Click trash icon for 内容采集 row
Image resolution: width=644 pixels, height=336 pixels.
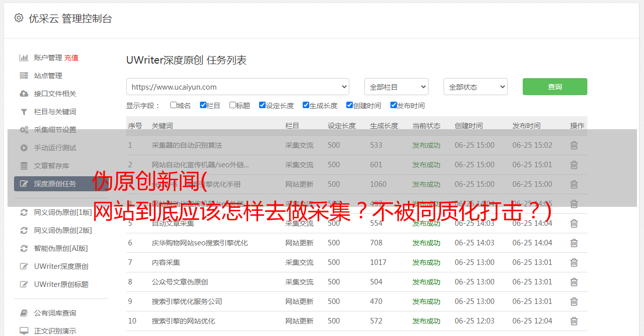(x=574, y=262)
